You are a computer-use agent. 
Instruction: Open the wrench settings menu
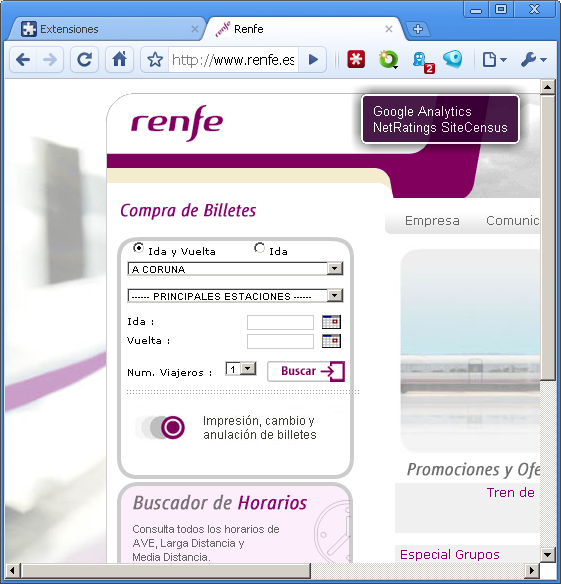point(533,60)
